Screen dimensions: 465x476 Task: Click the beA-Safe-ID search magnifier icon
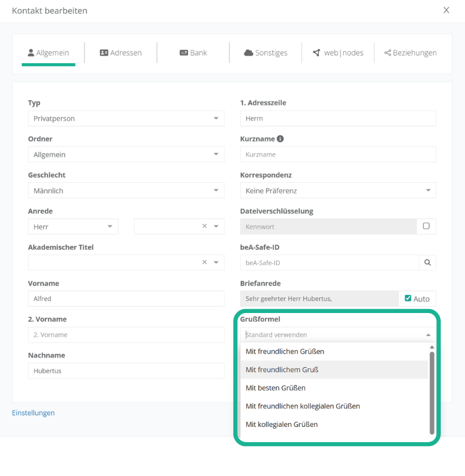(427, 262)
